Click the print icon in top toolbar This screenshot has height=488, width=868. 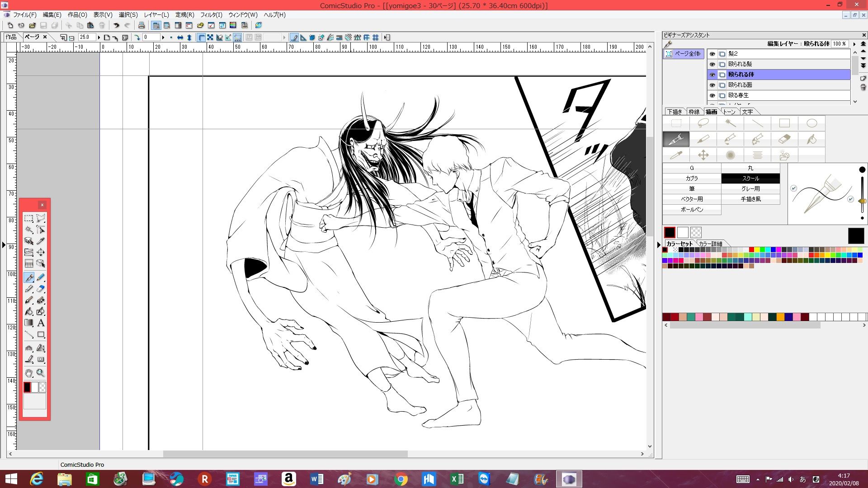pos(142,25)
